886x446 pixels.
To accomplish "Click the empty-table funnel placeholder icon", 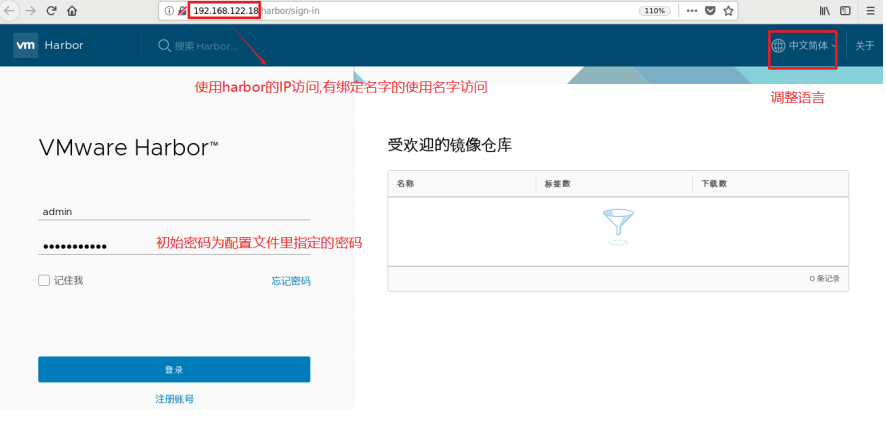I will point(618,227).
